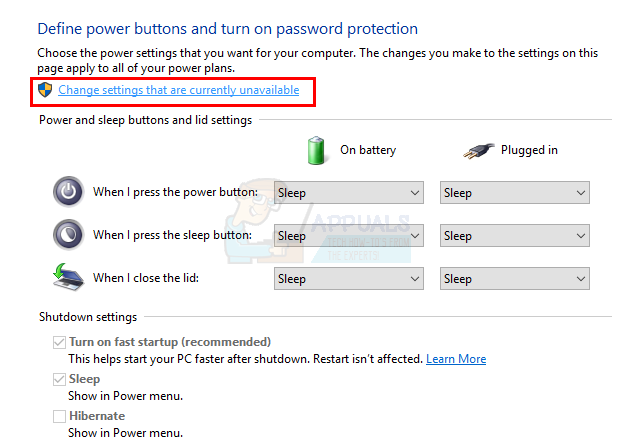Open the Learn More link
The height and width of the screenshot is (440, 635).
pos(456,358)
